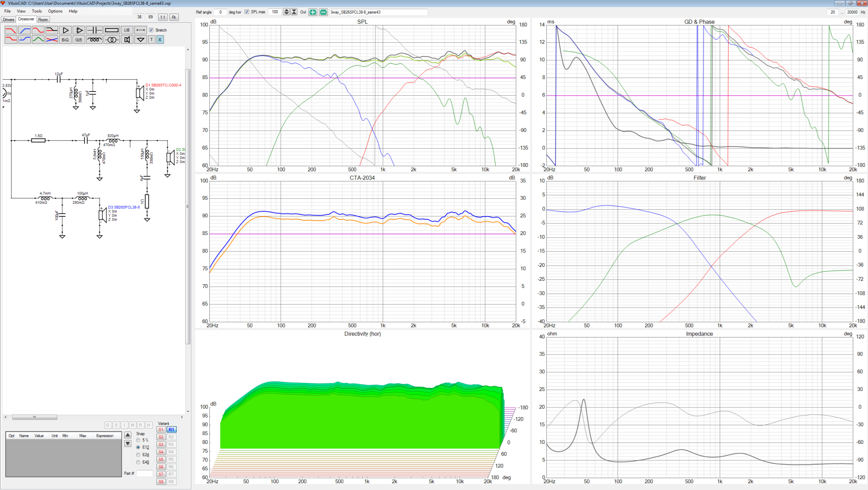Click the schematic vertical scrollbar
This screenshot has width=868, height=490.
pos(188,207)
